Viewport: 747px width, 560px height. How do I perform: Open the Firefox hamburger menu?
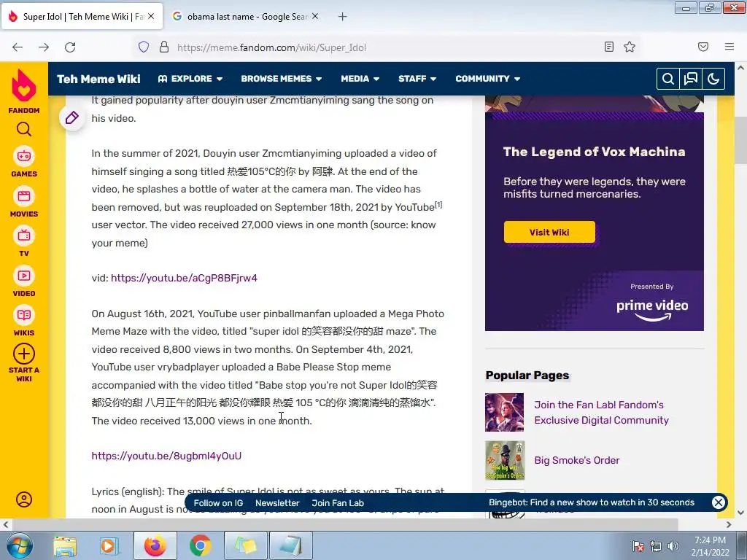tap(729, 47)
